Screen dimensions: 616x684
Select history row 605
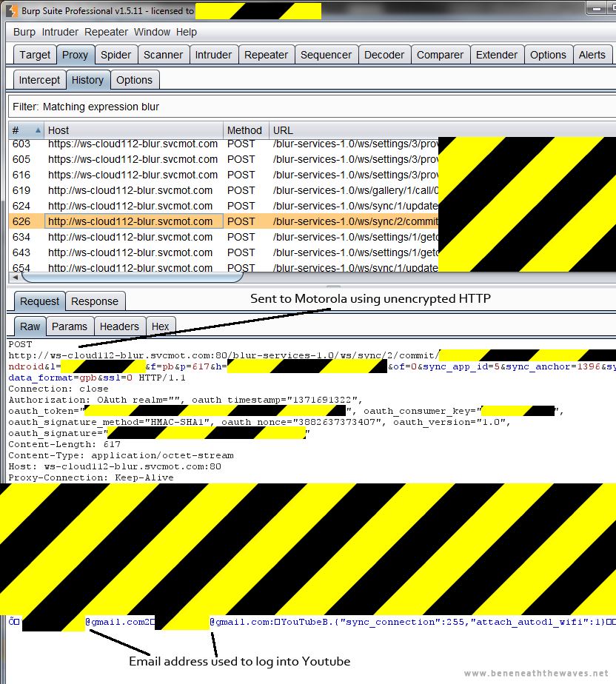(224, 159)
